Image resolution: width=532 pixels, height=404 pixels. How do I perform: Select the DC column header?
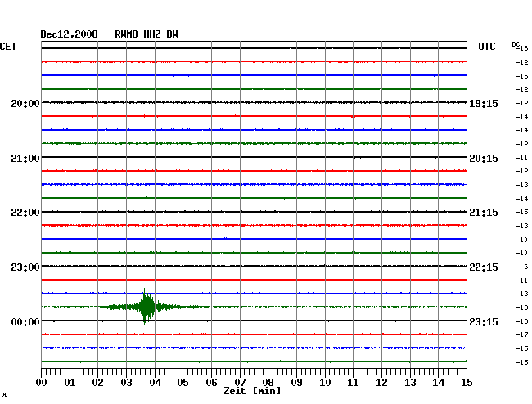[x=516, y=44]
